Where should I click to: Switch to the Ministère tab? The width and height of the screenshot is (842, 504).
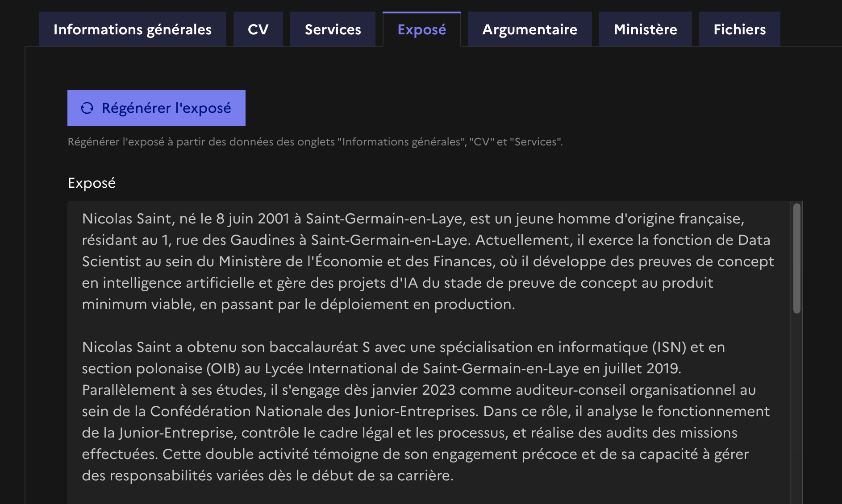pyautogui.click(x=645, y=29)
